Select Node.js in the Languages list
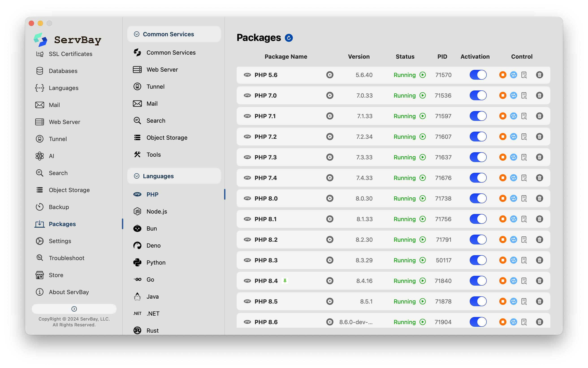The image size is (588, 368). (x=150, y=212)
